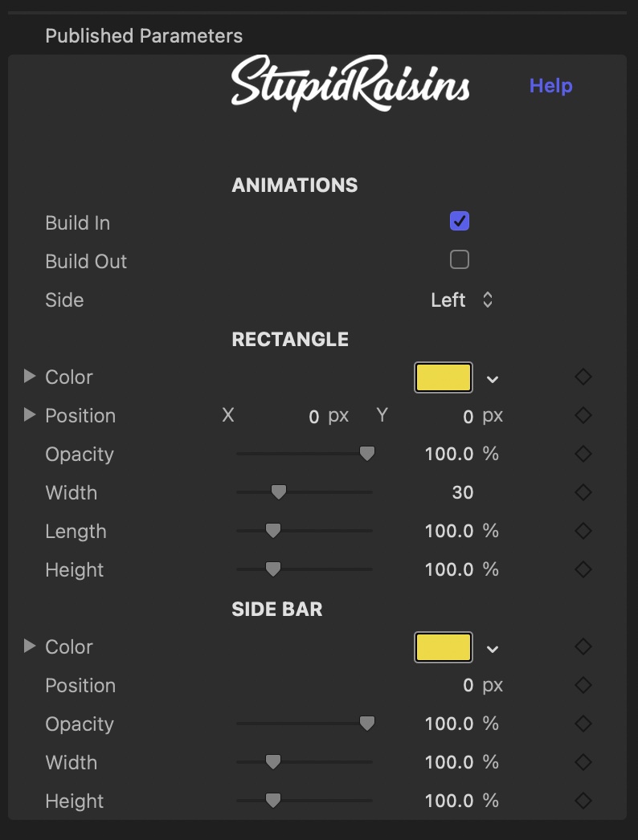638x840 pixels.
Task: Click keyframe diamond for Rectangle Opacity
Action: pos(583,454)
